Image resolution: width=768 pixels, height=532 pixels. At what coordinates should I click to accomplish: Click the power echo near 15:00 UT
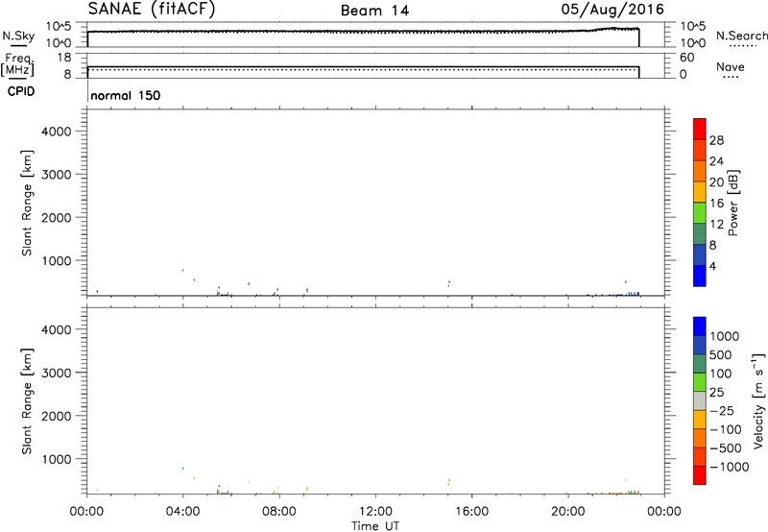[x=448, y=283]
